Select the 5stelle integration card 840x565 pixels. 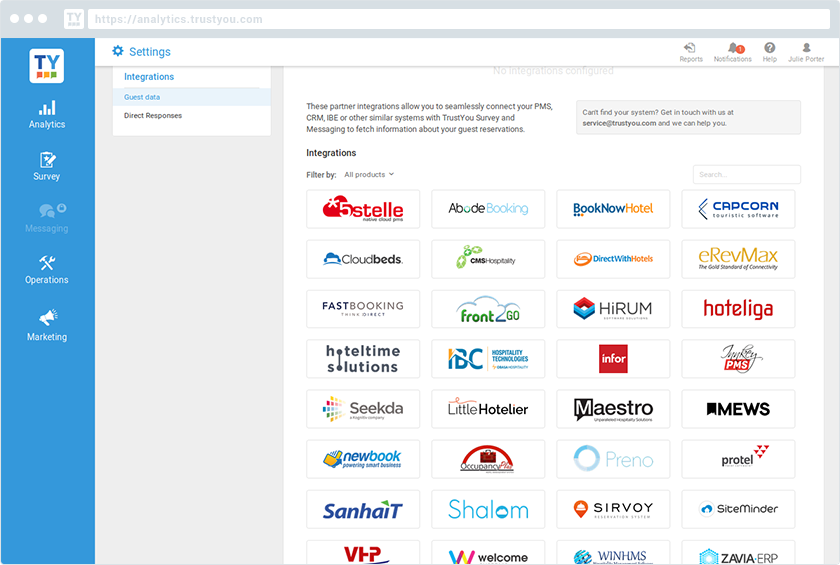[363, 209]
